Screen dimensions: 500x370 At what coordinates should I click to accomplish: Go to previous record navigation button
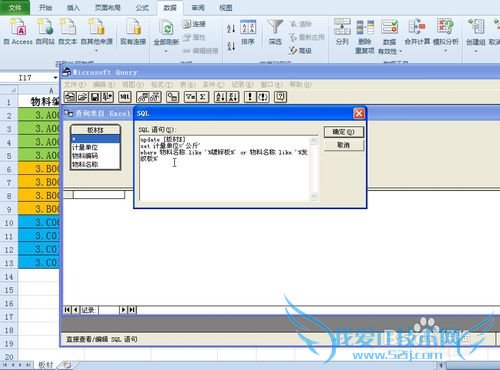tap(76, 310)
